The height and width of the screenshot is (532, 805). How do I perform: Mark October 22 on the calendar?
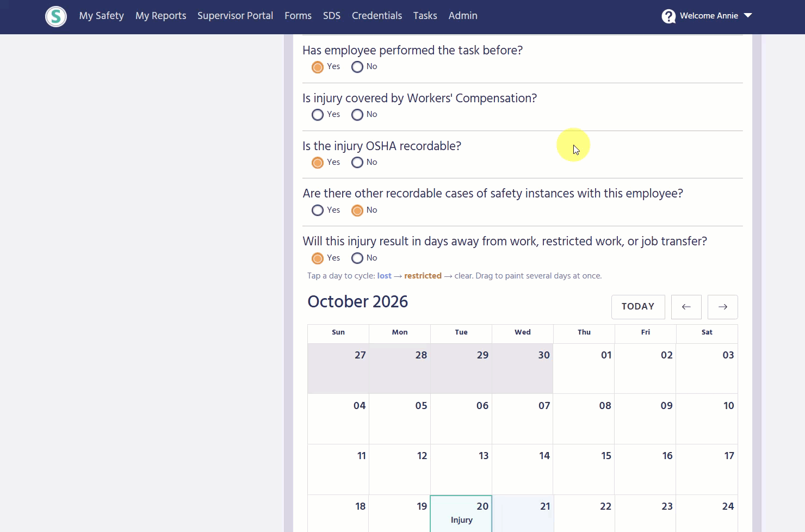coord(584,514)
